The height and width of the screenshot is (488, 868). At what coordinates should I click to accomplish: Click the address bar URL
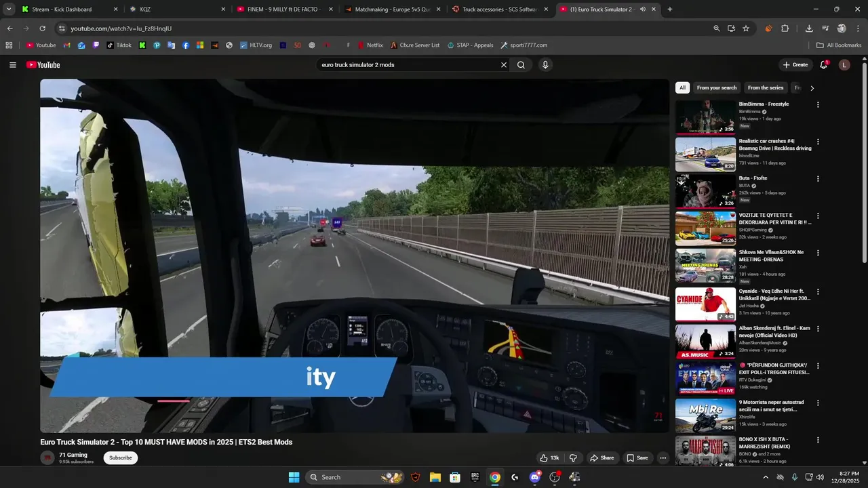(x=121, y=28)
